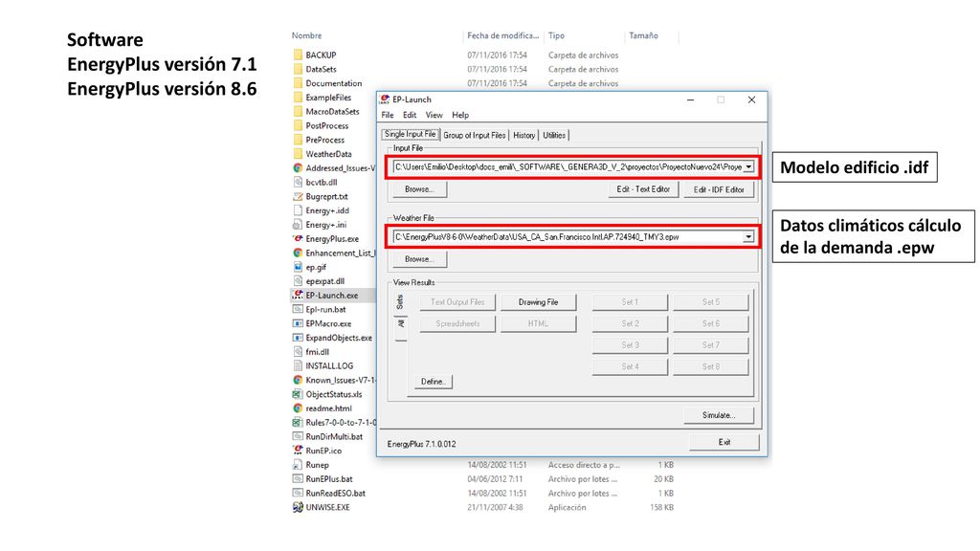Open the Help menu in EP-Launch

(460, 115)
